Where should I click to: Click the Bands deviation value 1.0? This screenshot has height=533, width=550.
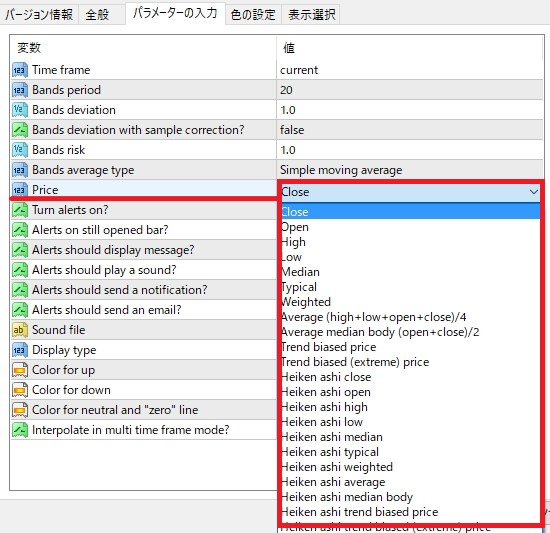coord(288,110)
